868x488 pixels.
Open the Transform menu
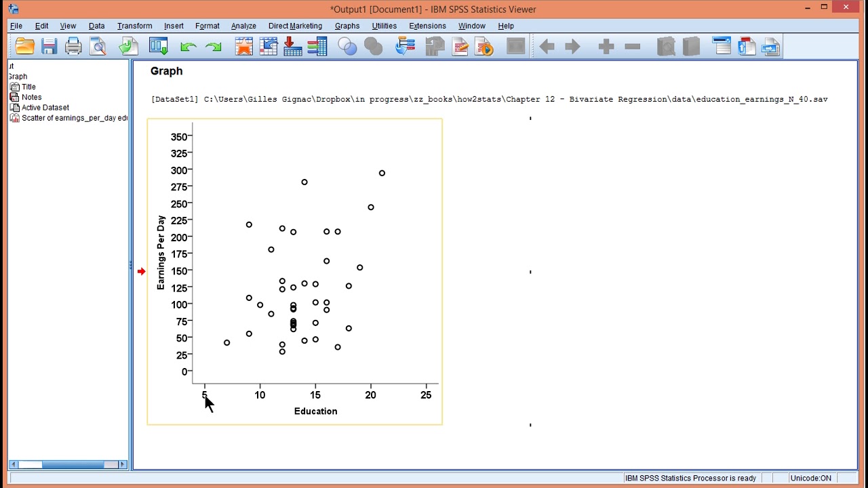point(134,26)
